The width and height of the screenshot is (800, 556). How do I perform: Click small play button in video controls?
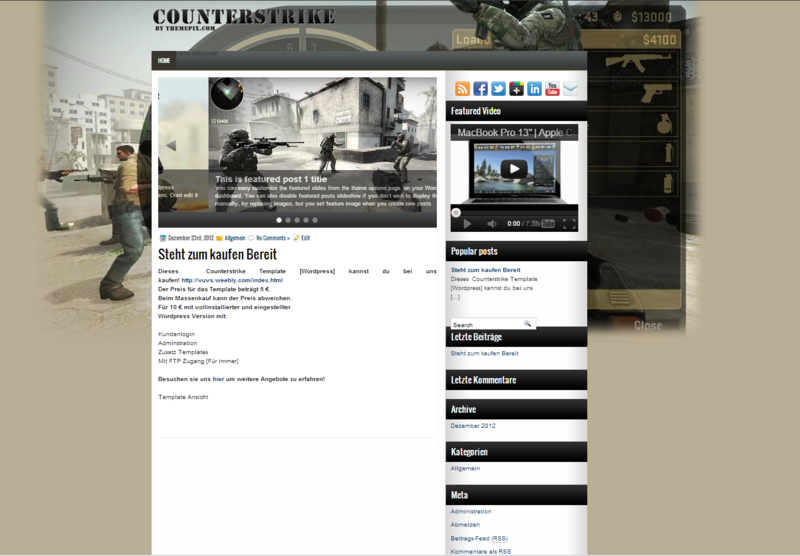click(x=467, y=224)
